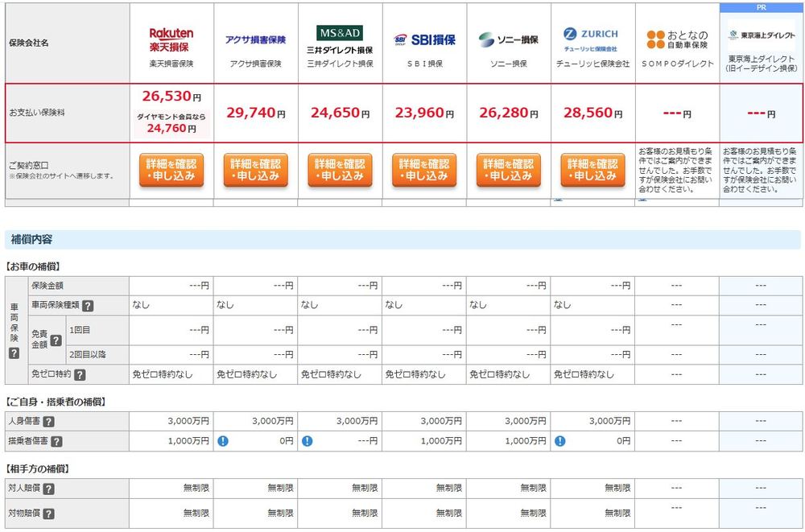Click the ZURICH チューリッヒ logo
Image resolution: width=805 pixels, height=532 pixels.
[591, 39]
